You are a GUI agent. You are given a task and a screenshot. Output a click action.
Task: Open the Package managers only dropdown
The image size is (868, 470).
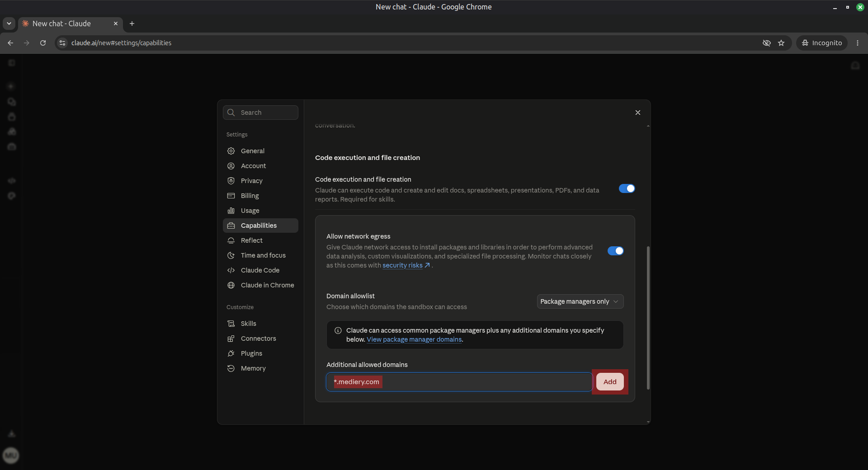[580, 301]
